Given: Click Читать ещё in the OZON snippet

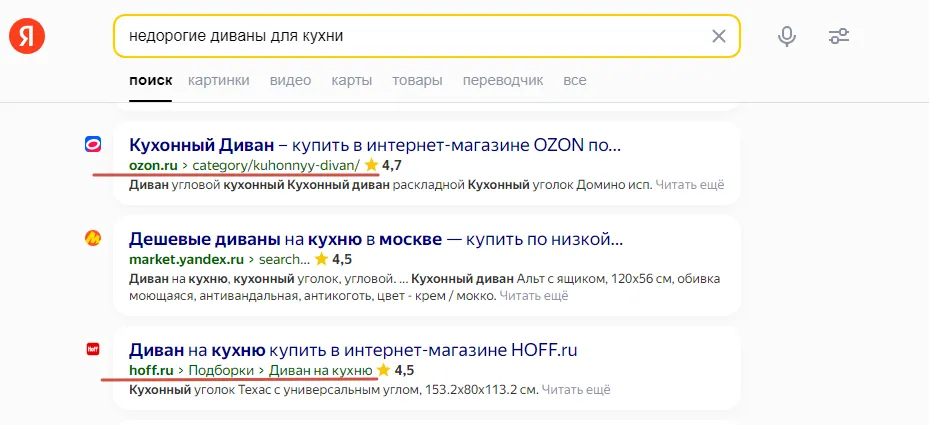Looking at the screenshot, I should [x=690, y=185].
